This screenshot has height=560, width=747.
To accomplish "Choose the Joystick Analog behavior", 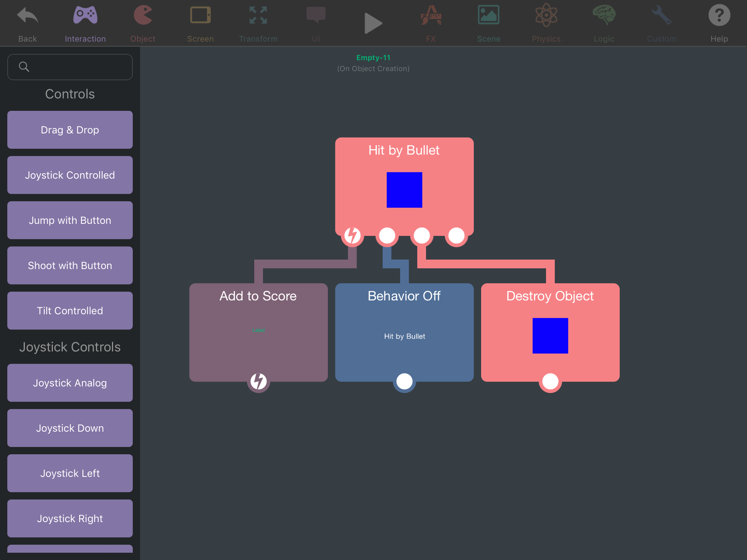I will [70, 383].
